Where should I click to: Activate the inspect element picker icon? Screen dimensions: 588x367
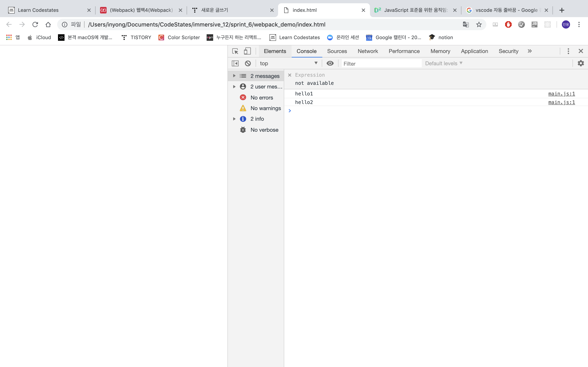click(235, 51)
